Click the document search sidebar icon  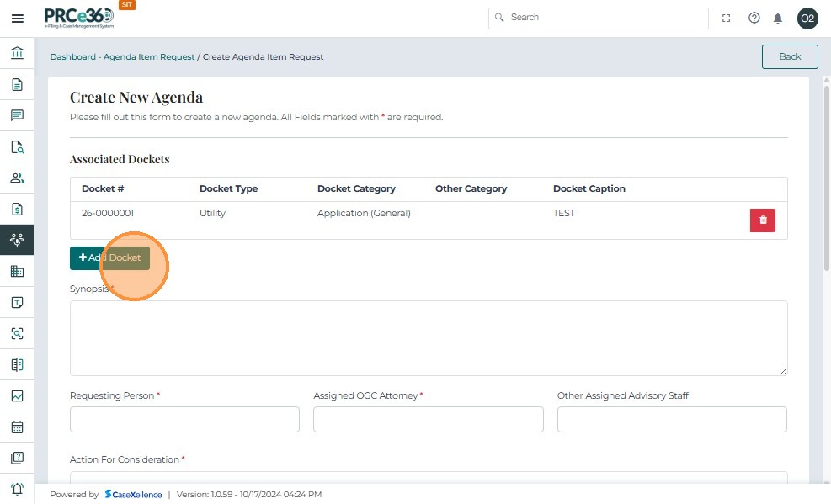(x=17, y=146)
